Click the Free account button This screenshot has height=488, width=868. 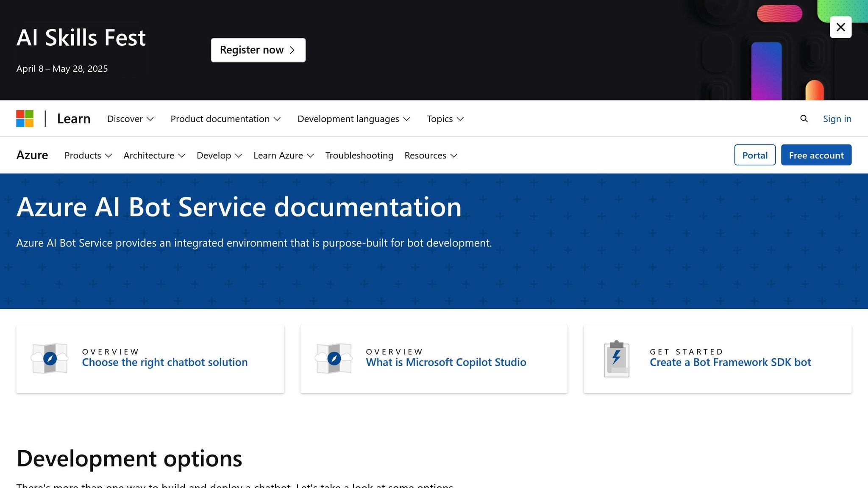(816, 155)
